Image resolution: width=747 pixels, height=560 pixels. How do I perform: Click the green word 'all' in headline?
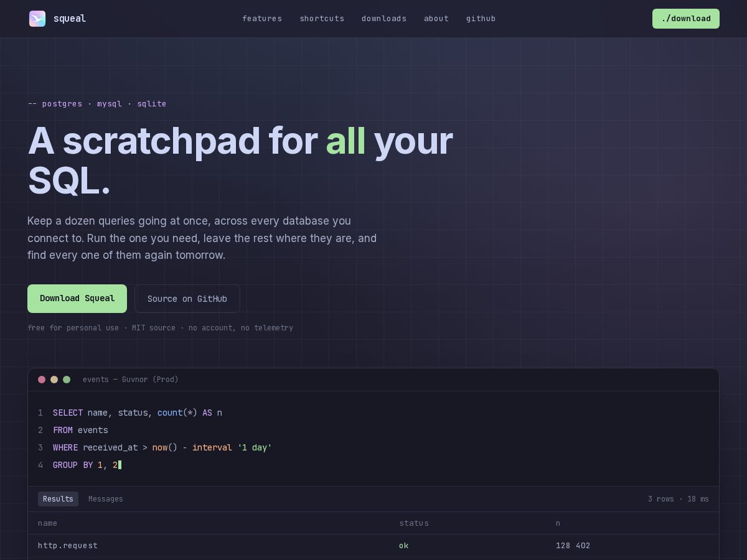[x=345, y=141]
